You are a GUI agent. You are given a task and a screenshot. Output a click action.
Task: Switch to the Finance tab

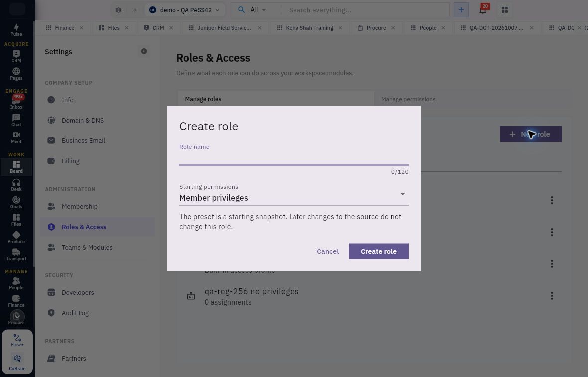tap(64, 28)
